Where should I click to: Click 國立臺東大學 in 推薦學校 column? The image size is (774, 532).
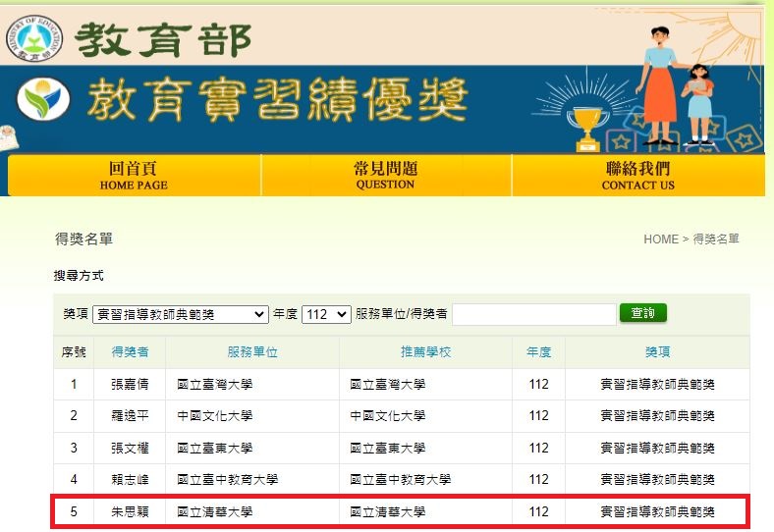(x=388, y=448)
